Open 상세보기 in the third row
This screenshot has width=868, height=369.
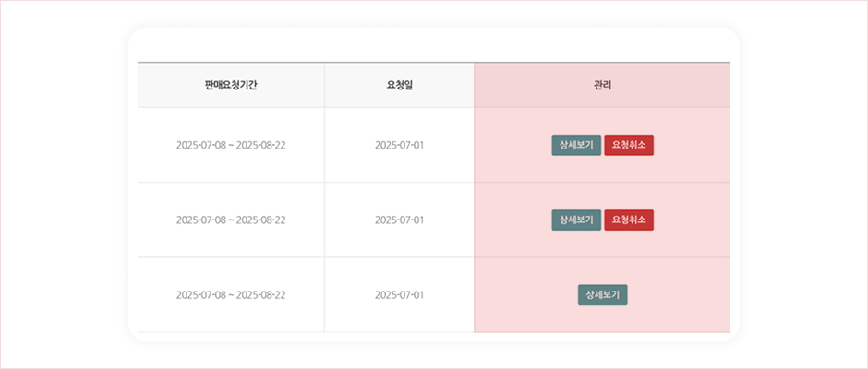(602, 294)
